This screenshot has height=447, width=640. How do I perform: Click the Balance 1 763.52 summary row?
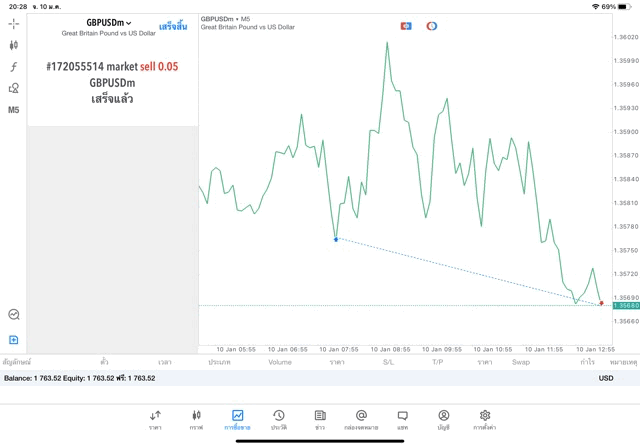point(320,378)
